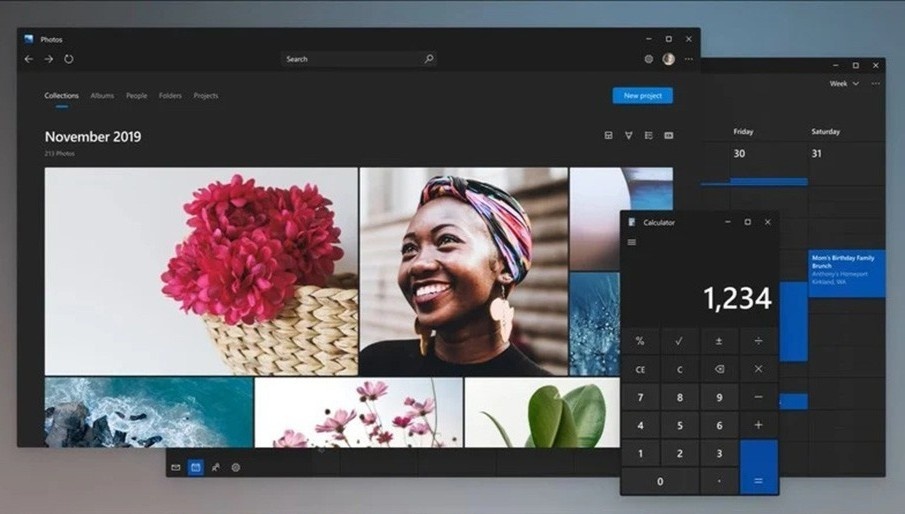Viewport: 905px width, 514px height.
Task: Click the filter funnel icon in Photos
Action: coord(628,135)
